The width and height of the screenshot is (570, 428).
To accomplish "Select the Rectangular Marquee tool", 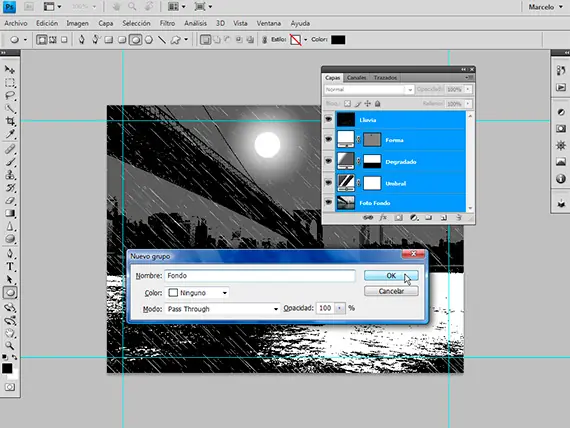I will click(10, 83).
